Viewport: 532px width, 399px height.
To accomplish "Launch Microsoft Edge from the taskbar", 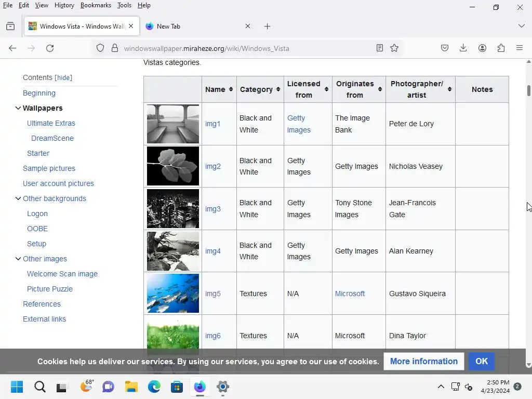I will pyautogui.click(x=154, y=387).
